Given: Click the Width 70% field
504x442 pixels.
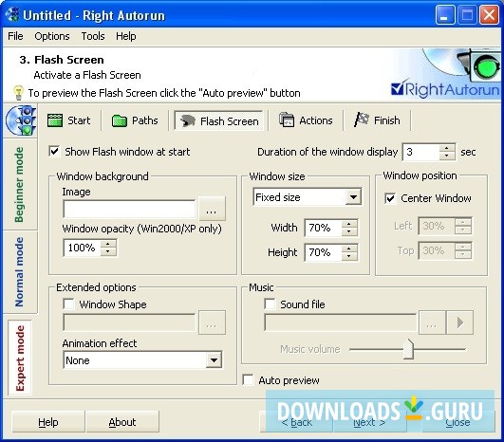Looking at the screenshot, I should (x=323, y=228).
